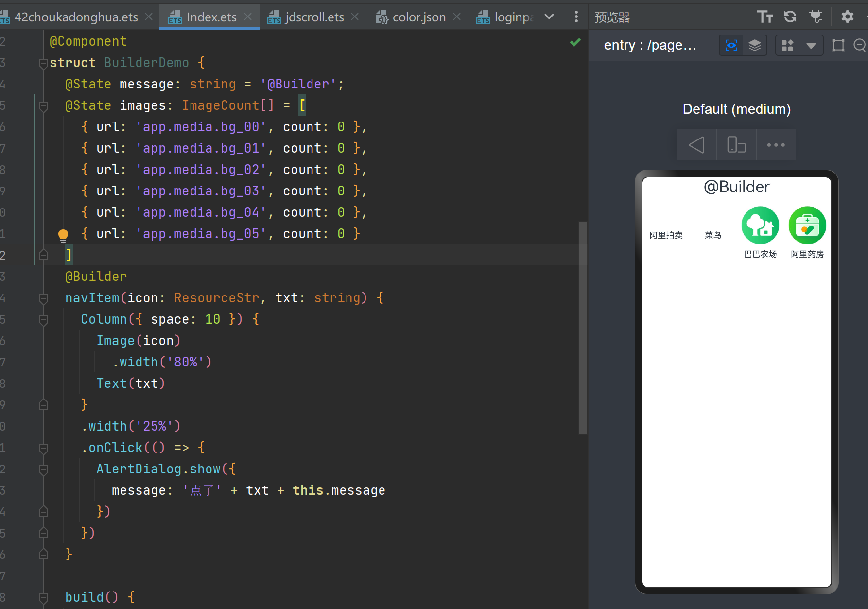Click the Default (medium) device label
The image size is (868, 609).
coord(737,109)
